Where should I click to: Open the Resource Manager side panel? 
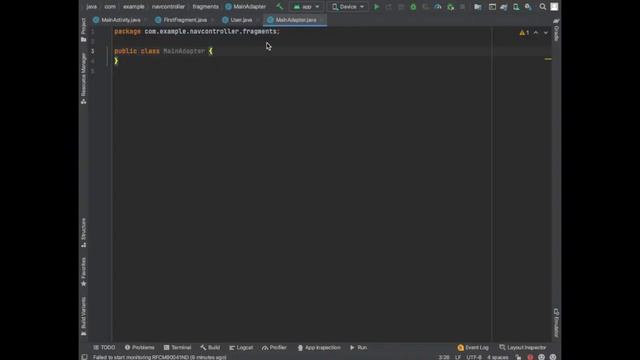83,78
